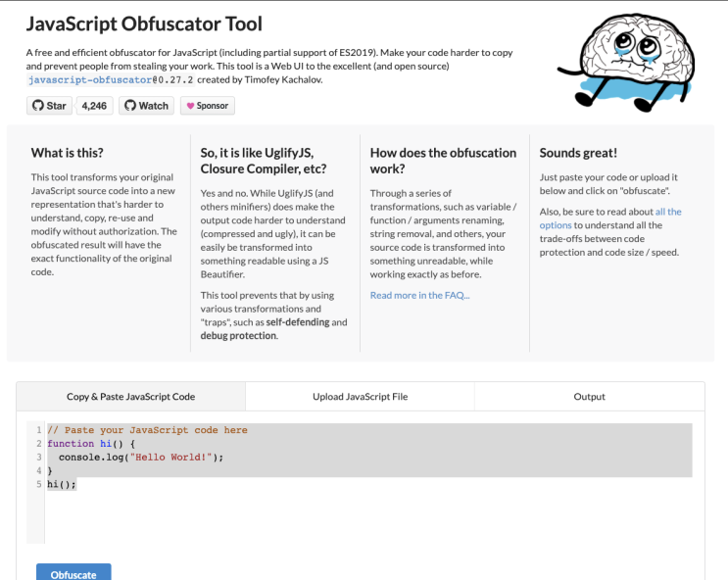Switch to Copy & Paste JavaScript Code tab
This screenshot has width=728, height=580.
point(131,397)
